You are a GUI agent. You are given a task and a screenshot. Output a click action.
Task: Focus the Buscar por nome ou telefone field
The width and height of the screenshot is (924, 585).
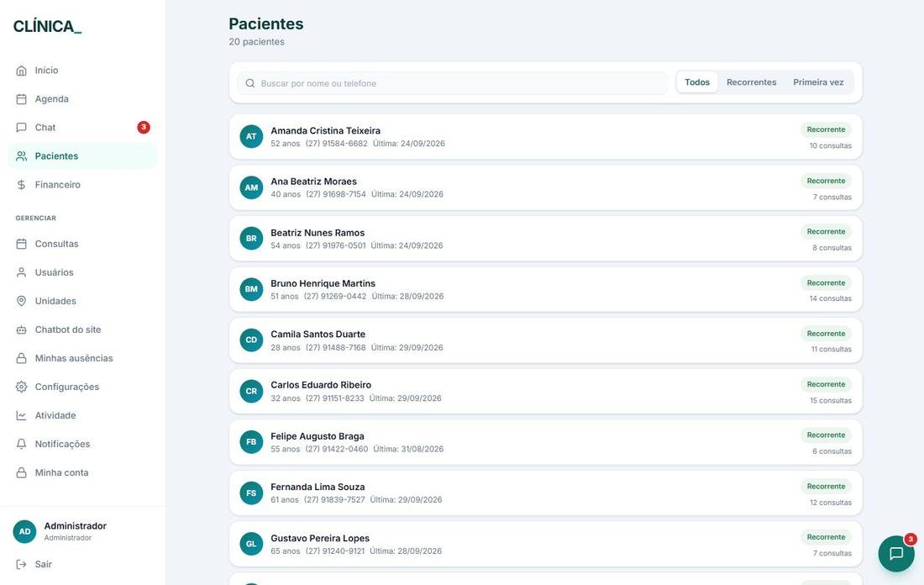[x=453, y=83]
